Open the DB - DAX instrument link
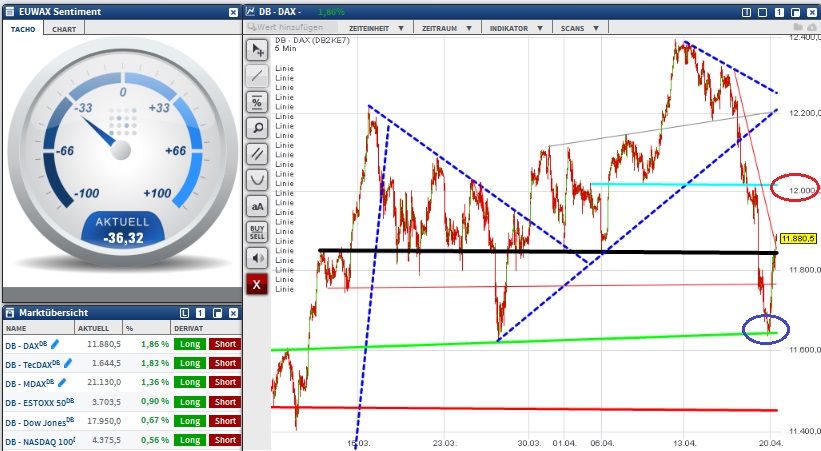The image size is (821, 451). pos(26,345)
